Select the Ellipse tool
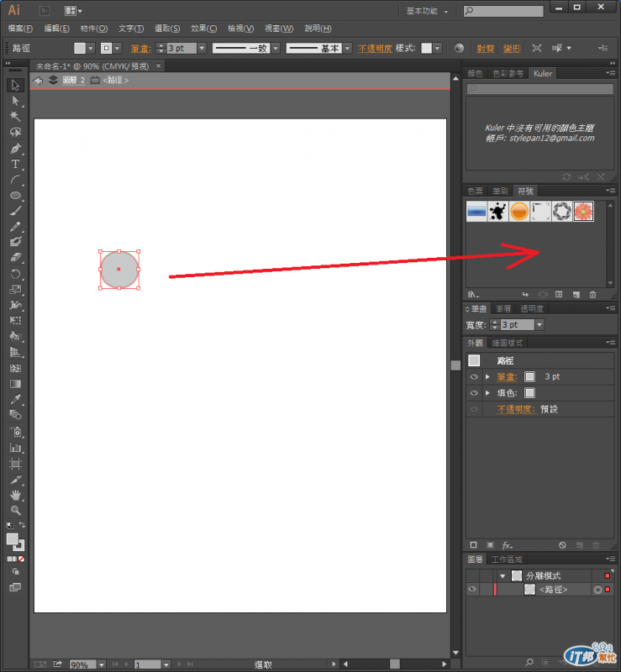The image size is (621, 672). (x=15, y=196)
